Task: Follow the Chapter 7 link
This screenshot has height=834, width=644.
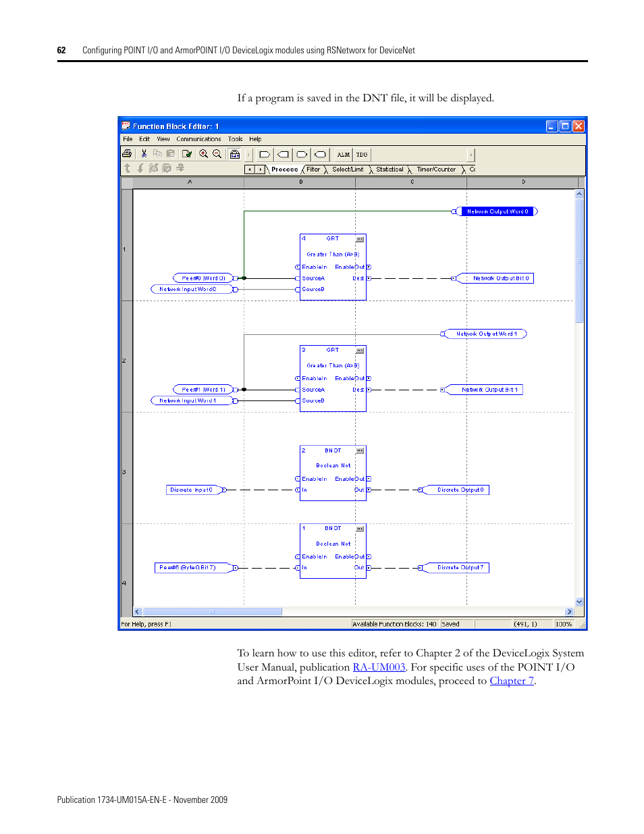Action: 512,681
